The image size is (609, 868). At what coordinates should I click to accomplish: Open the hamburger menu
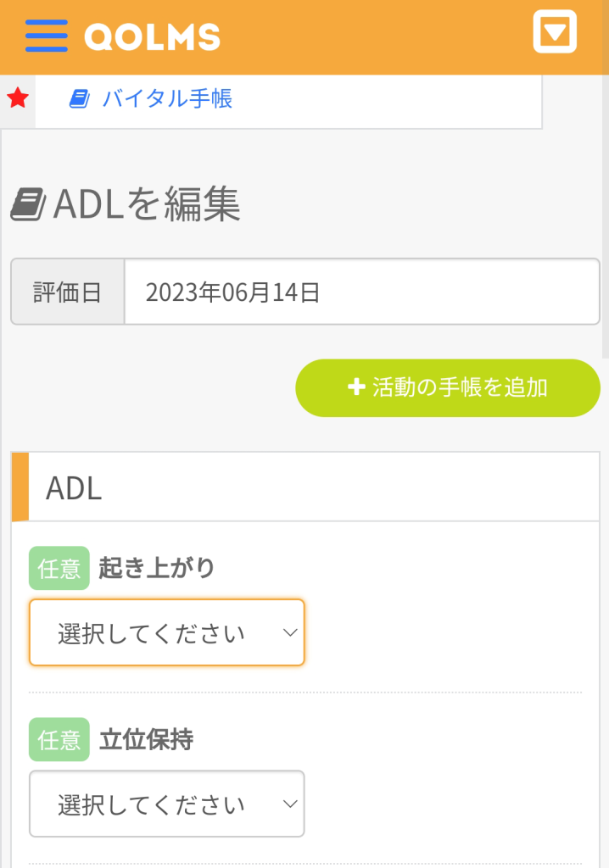(x=46, y=36)
